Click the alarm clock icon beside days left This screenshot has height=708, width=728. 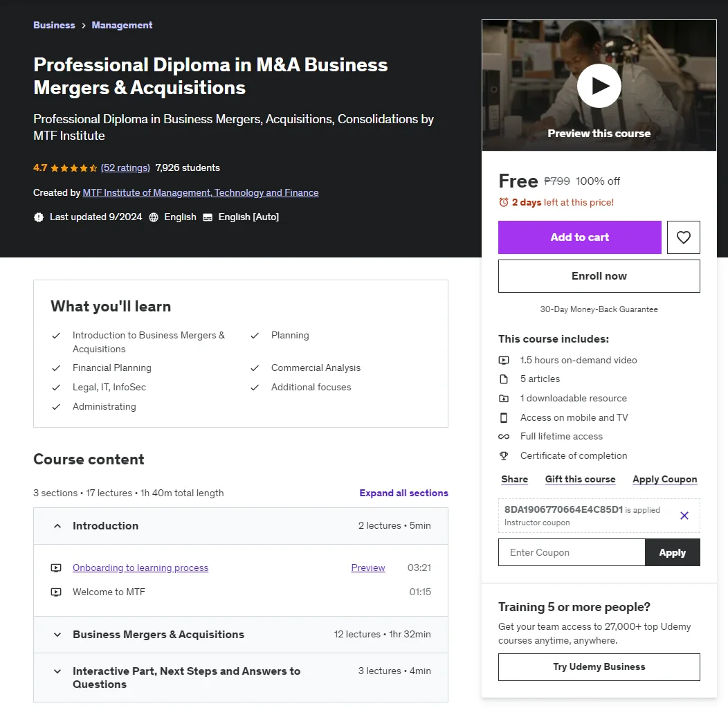click(503, 202)
